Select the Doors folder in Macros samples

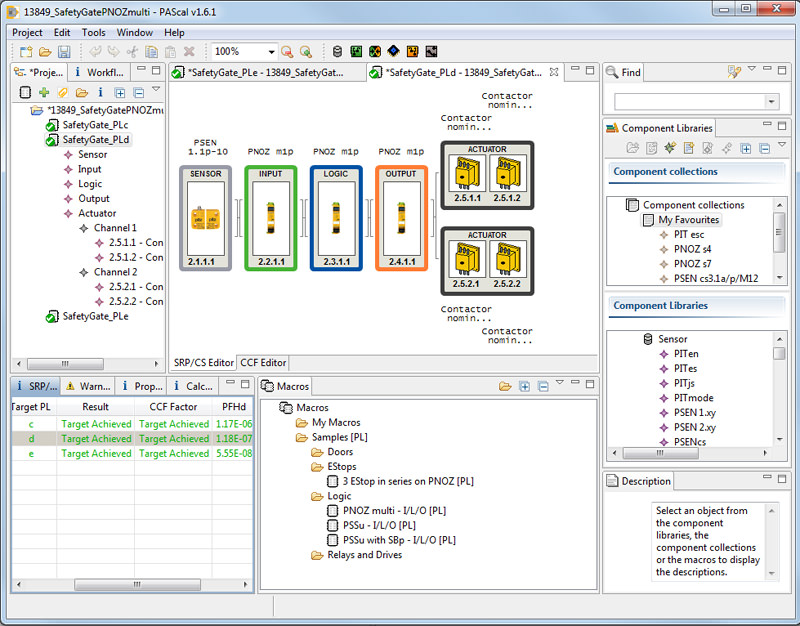click(x=340, y=452)
